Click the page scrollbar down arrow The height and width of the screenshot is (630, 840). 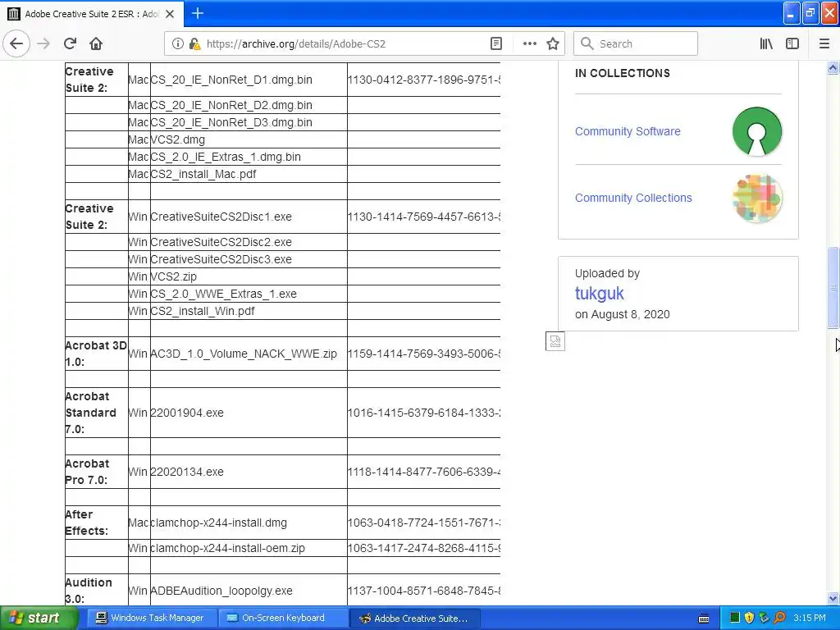point(833,598)
